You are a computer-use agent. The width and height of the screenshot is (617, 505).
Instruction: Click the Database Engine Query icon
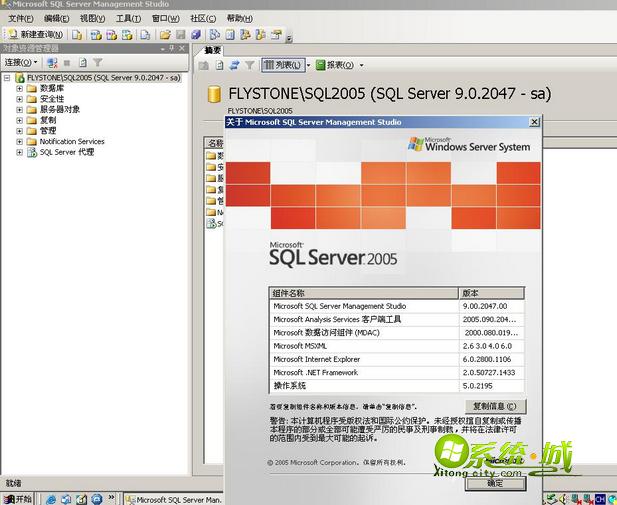[77, 35]
